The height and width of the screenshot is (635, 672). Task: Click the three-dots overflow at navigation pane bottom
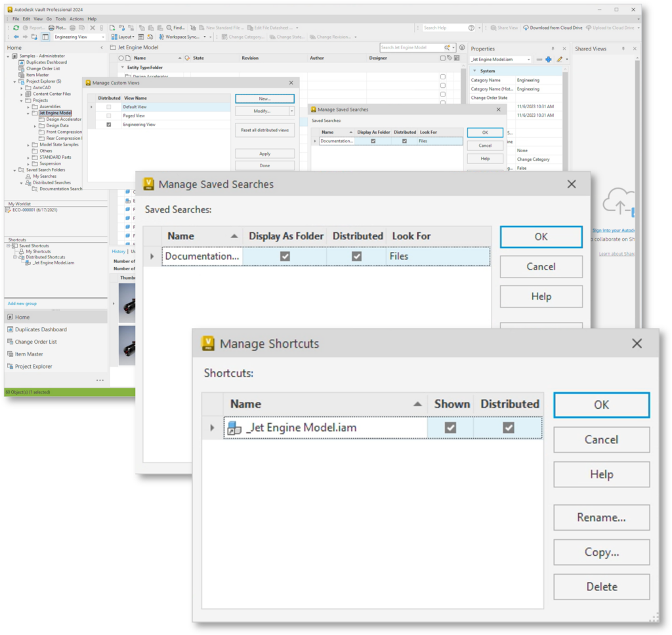tap(100, 380)
